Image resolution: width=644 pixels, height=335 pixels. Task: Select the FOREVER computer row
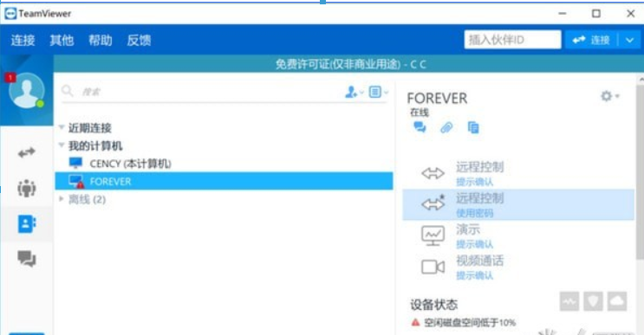[224, 181]
